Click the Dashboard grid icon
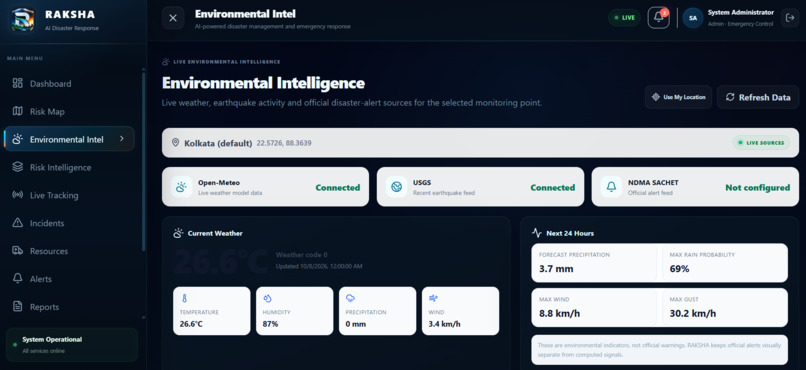Screen dimensions: 806x370 point(17,83)
